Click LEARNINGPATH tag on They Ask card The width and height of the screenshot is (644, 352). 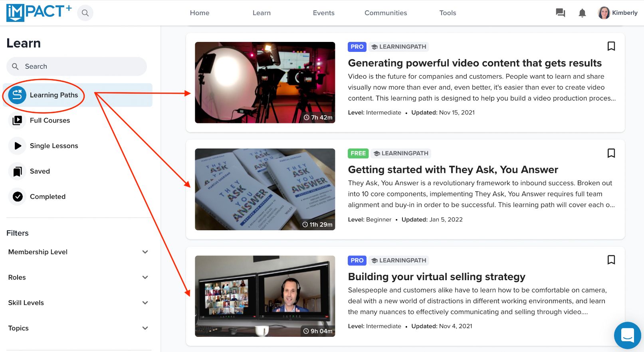[401, 153]
